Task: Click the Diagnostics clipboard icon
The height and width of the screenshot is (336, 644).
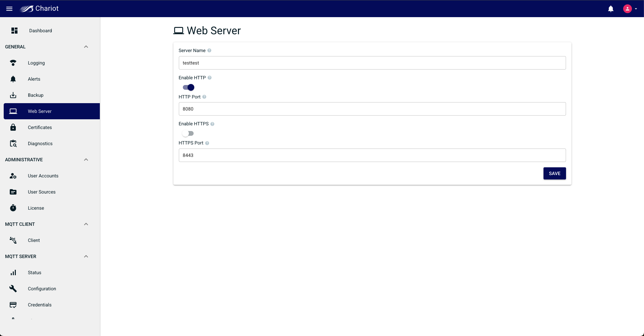Action: pos(13,143)
